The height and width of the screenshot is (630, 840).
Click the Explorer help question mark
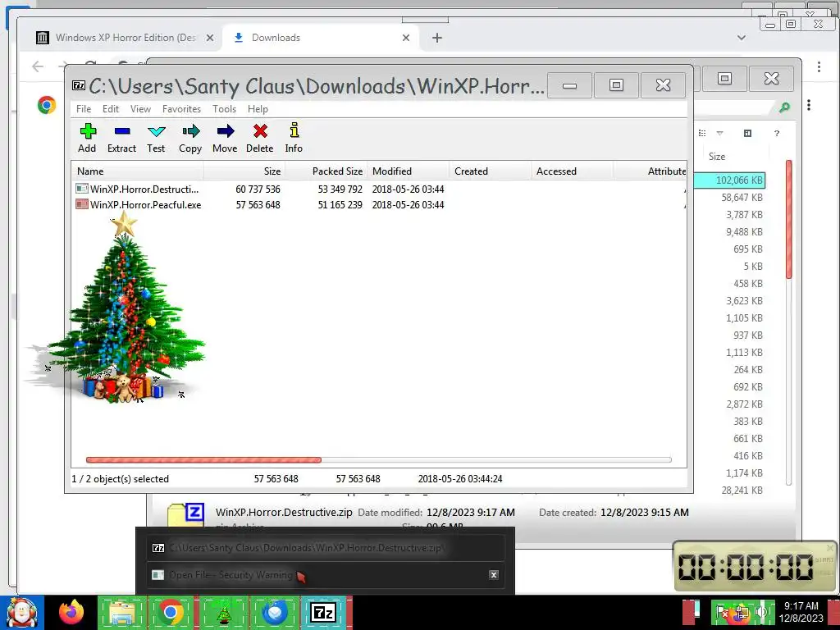(777, 134)
